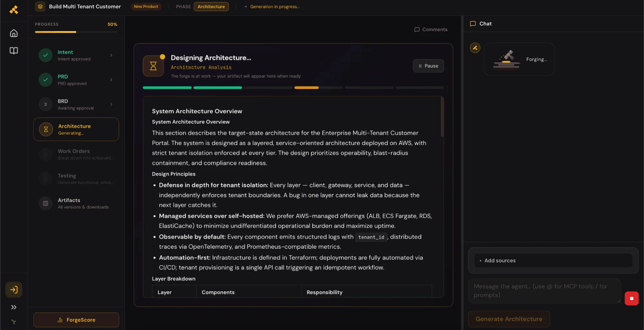The width and height of the screenshot is (644, 330).
Task: Click the message the agent input field
Action: coord(544,291)
